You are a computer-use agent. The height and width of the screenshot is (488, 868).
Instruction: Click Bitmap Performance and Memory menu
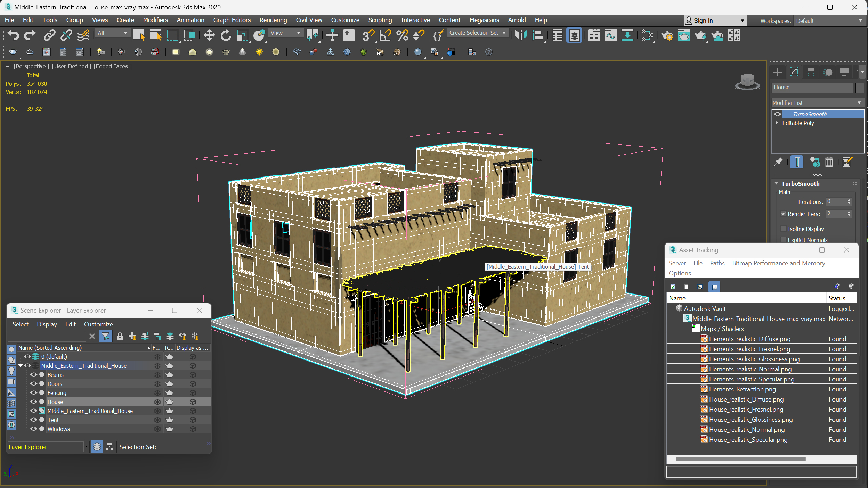(x=778, y=263)
